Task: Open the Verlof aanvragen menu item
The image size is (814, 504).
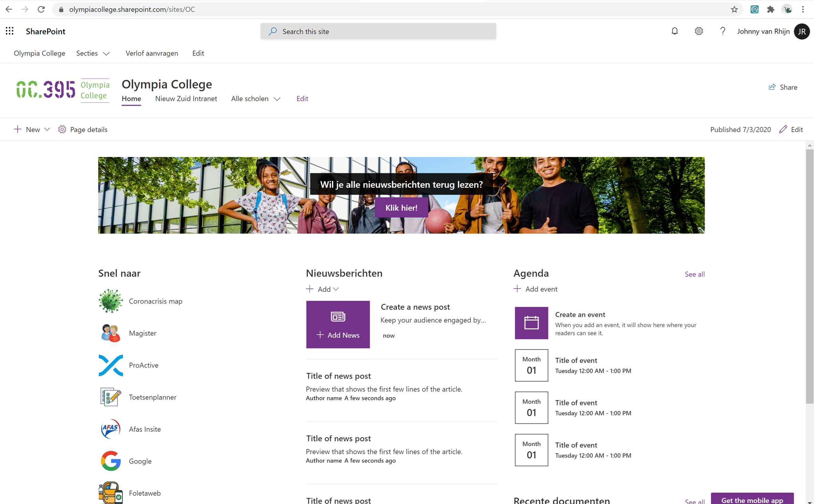Action: tap(151, 53)
